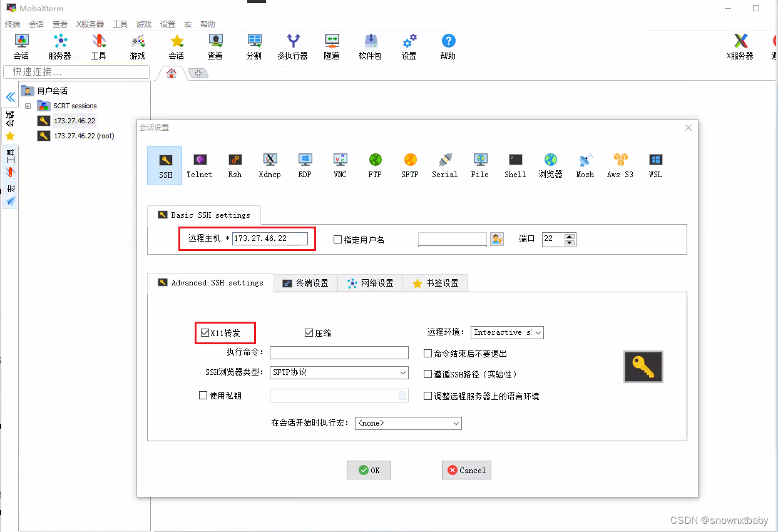Choose the FTP session type
This screenshot has height=532, width=778.
coord(375,165)
